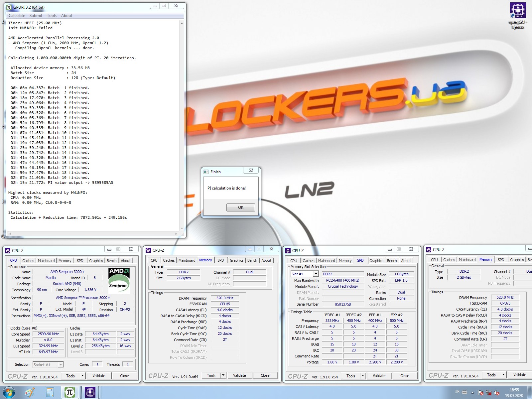This screenshot has width=532, height=399.
Task: Open the Bench tab in the CPU-Z CPU window
Action: click(x=111, y=261)
